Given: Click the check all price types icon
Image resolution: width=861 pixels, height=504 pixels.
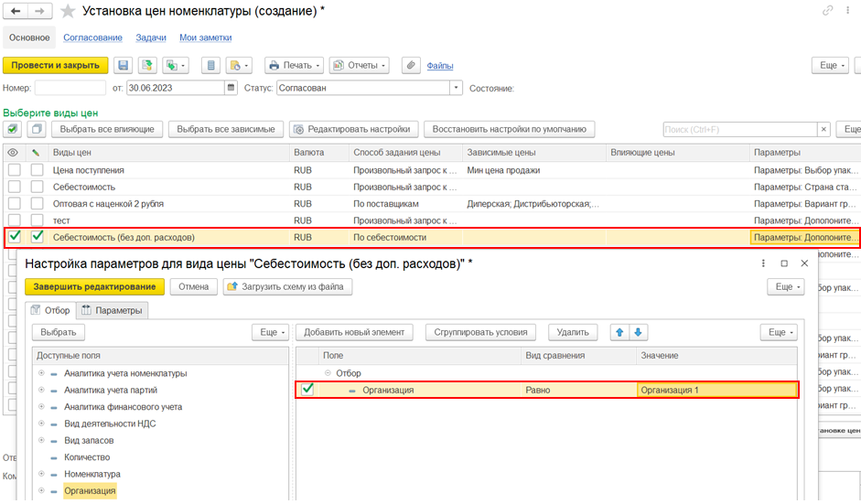Looking at the screenshot, I should click(14, 129).
